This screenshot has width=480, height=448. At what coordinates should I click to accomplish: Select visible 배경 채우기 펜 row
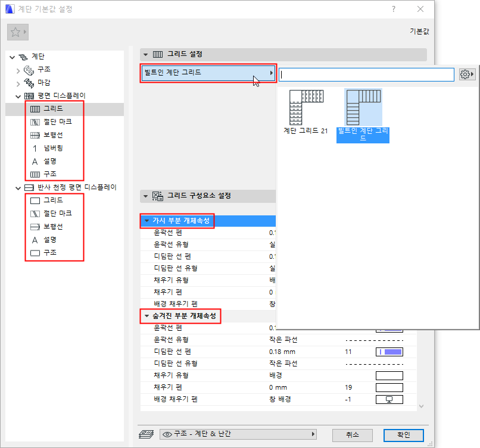click(x=208, y=304)
